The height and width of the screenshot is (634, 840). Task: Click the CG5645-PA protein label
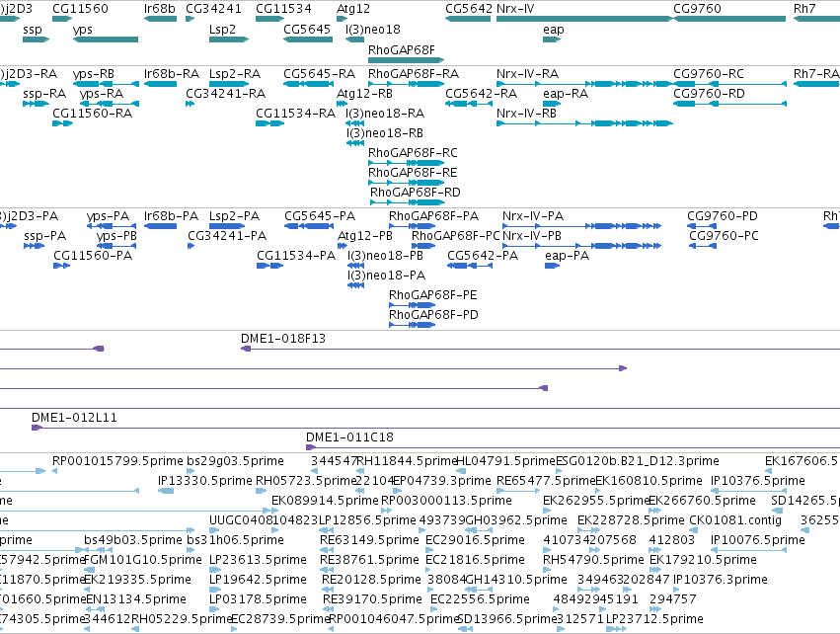point(320,216)
